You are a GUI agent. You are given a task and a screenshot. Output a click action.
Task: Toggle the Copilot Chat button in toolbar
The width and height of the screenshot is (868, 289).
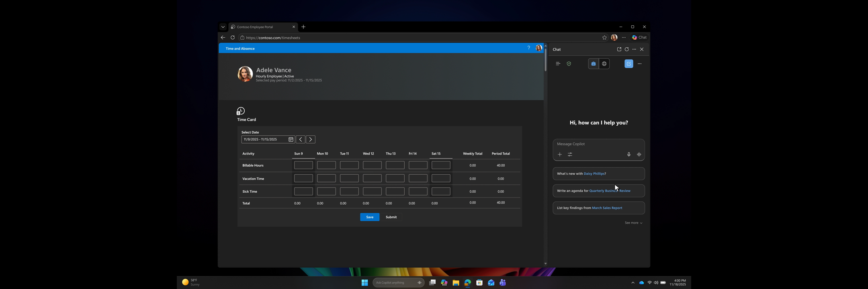pyautogui.click(x=639, y=37)
